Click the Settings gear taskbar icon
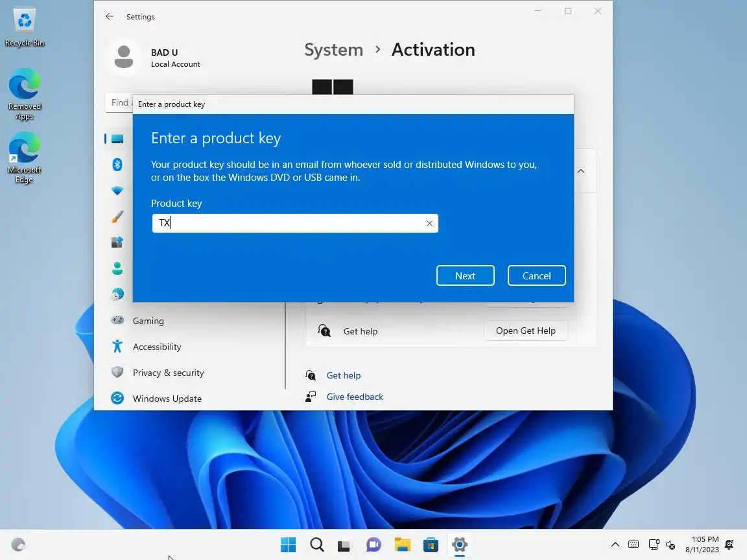Screen dimensions: 747x560 pos(460,544)
